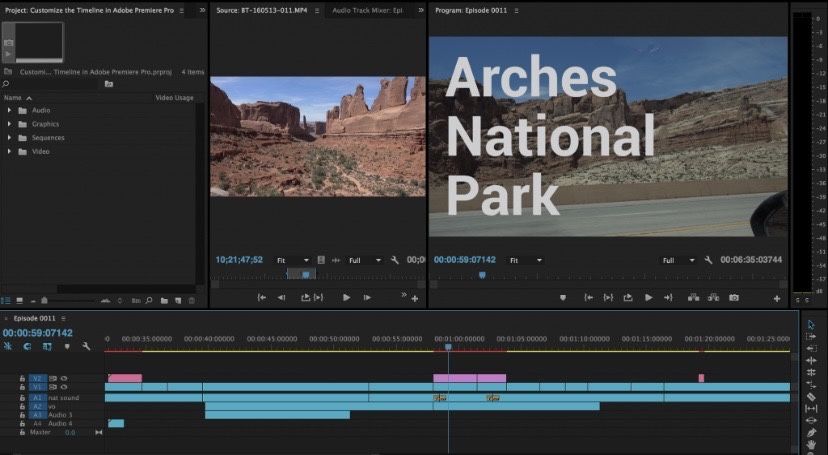Screen dimensions: 828x455
Task: Select the Razor tool in the tools panel
Action: [811, 396]
